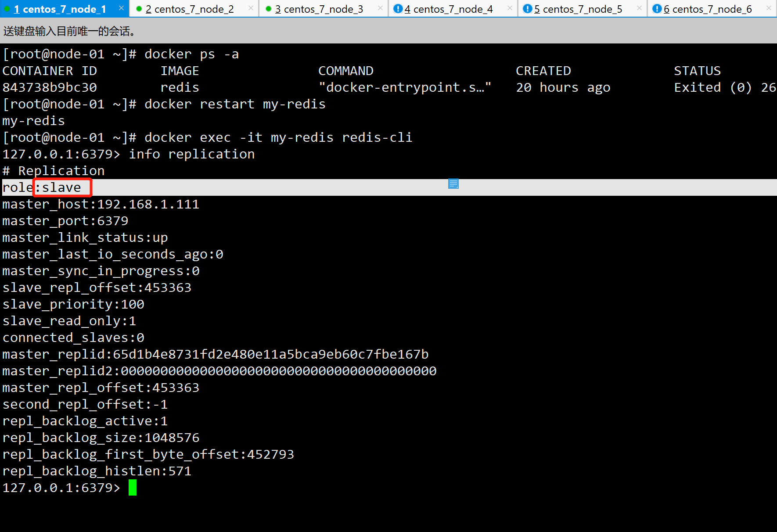Click the '# Replication' heading line
The height and width of the screenshot is (532, 777).
[54, 171]
